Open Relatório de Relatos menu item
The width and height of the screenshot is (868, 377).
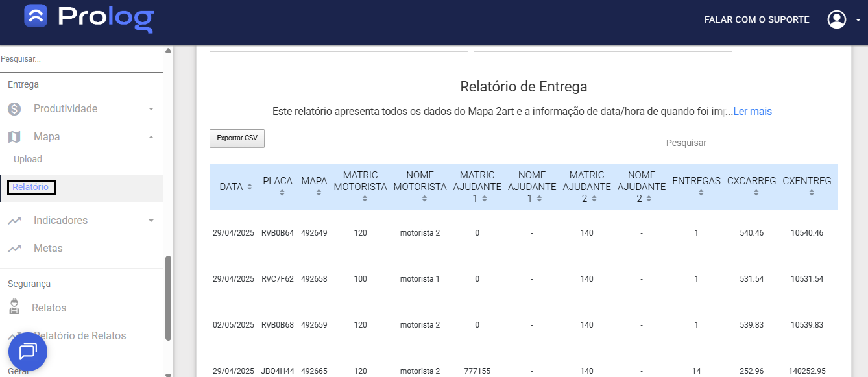pyautogui.click(x=80, y=335)
